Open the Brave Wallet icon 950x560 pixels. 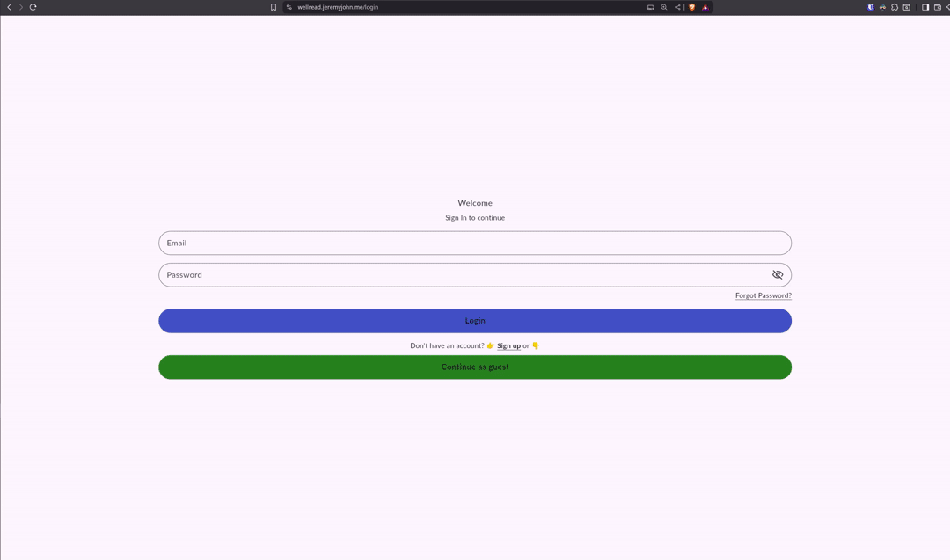(938, 7)
